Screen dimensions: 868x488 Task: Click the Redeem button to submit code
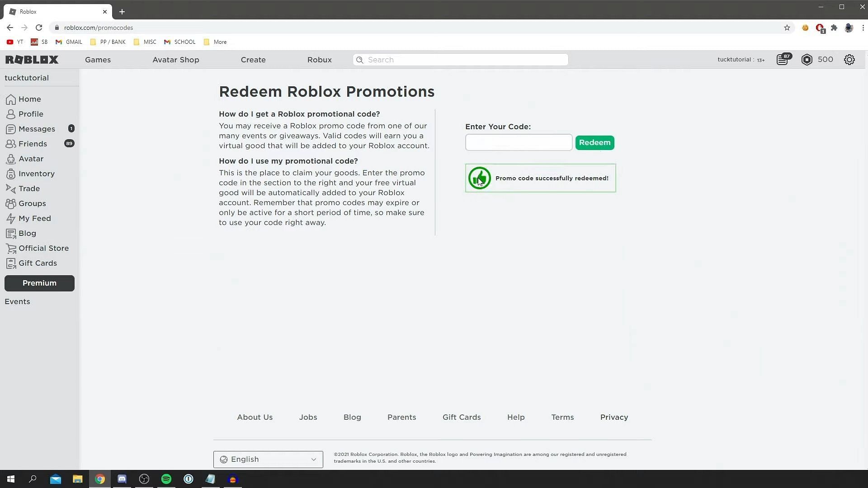[x=594, y=142]
